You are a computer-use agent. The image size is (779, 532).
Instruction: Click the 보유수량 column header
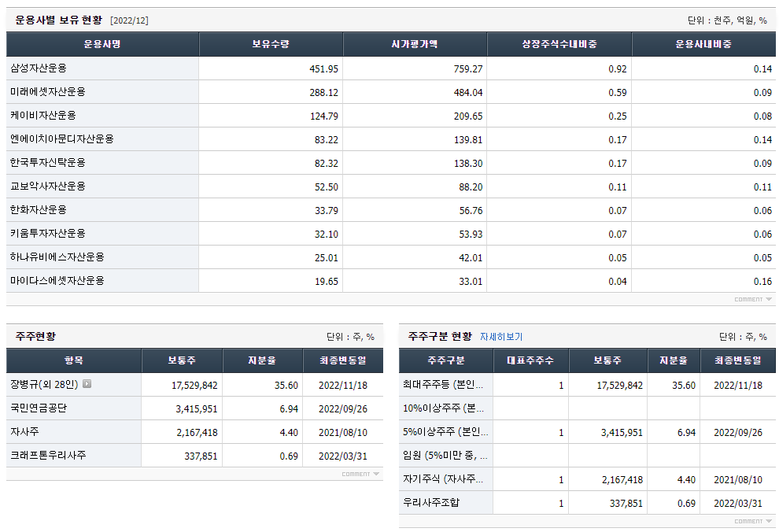[271, 44]
